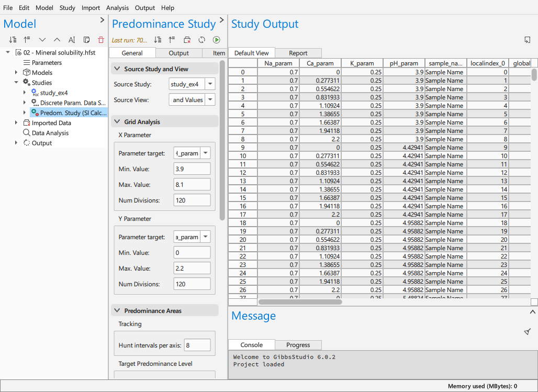Click the duplicate item icon in Model toolbar

[86, 40]
